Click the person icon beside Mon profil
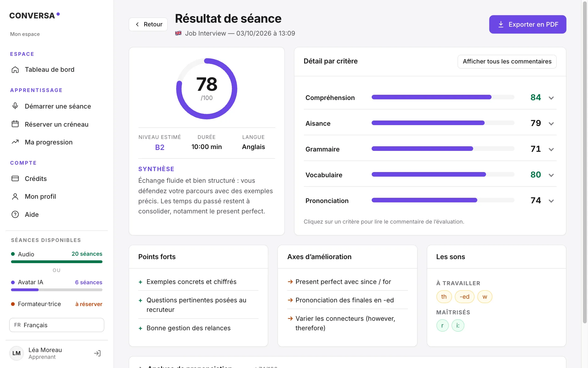Screen dimensions: 588x368 coord(15,197)
